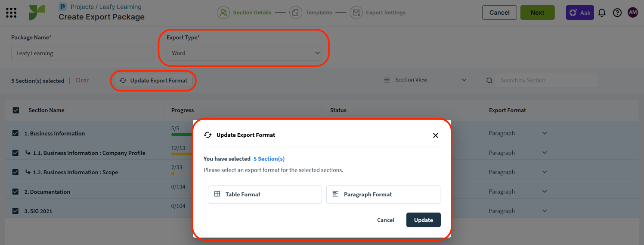Uncheck the 3. SIG 2021 checkbox

[16, 211]
